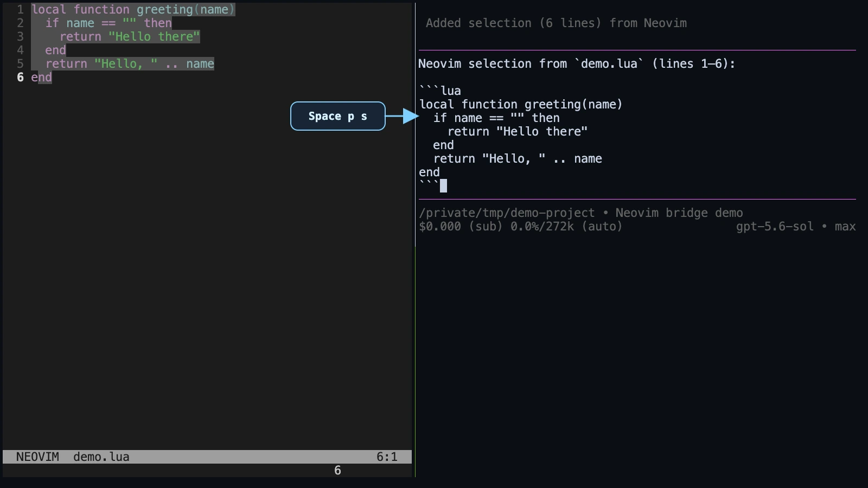Viewport: 868px width, 488px height.
Task: Click the gpt-5.6-sol model name
Action: point(775,227)
